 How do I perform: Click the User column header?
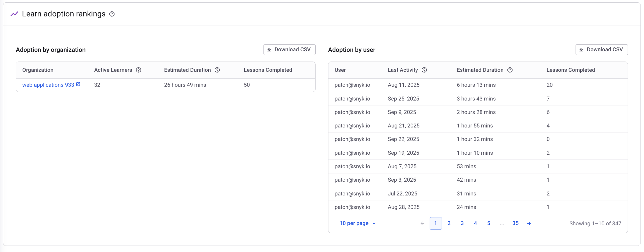[340, 70]
